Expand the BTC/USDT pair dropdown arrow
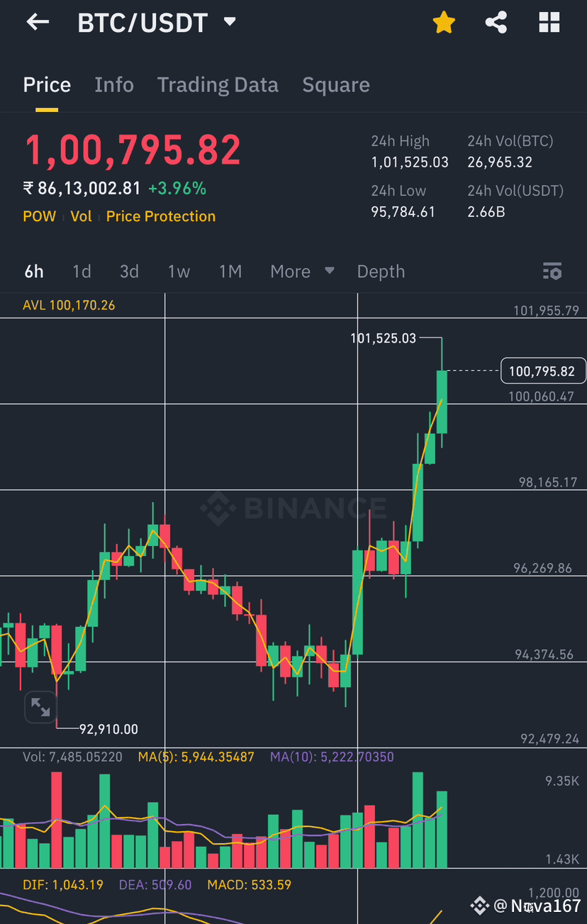The height and width of the screenshot is (924, 587). point(229,22)
